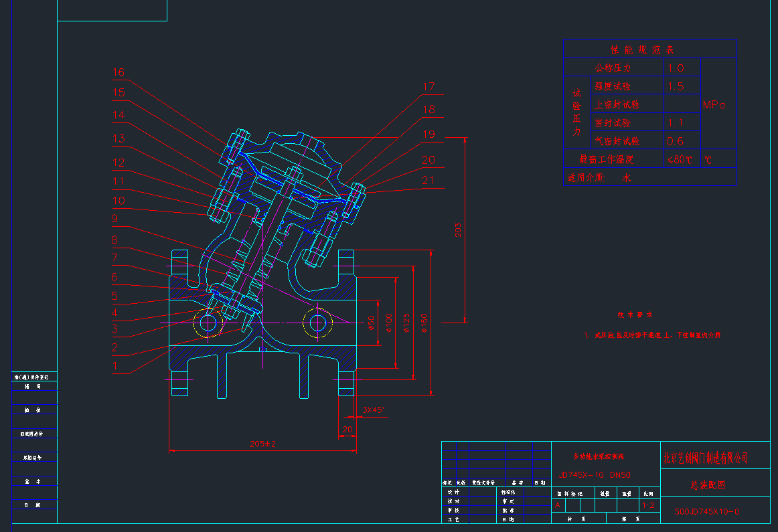Select company name 北京艺创阀门制造有限公司

(x=705, y=458)
